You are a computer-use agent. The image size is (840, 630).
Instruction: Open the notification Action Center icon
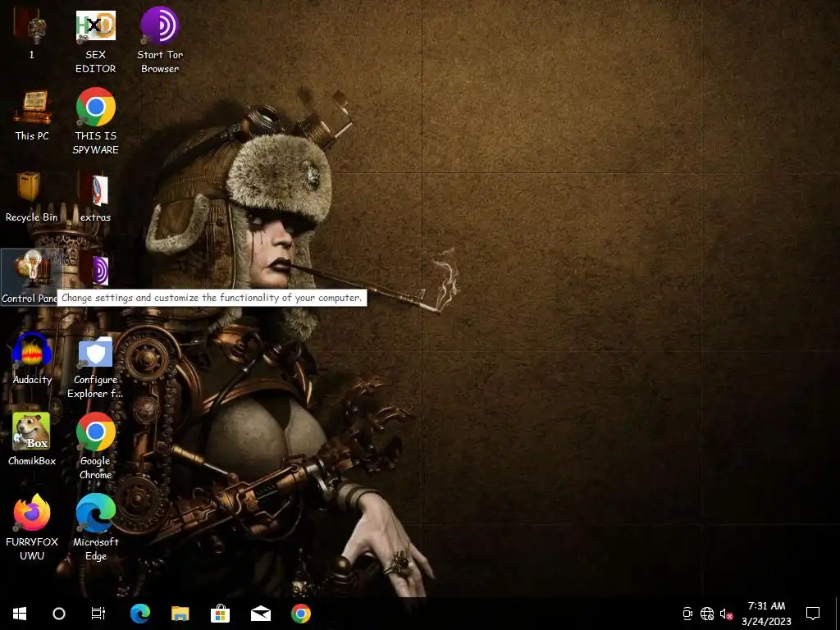813,614
